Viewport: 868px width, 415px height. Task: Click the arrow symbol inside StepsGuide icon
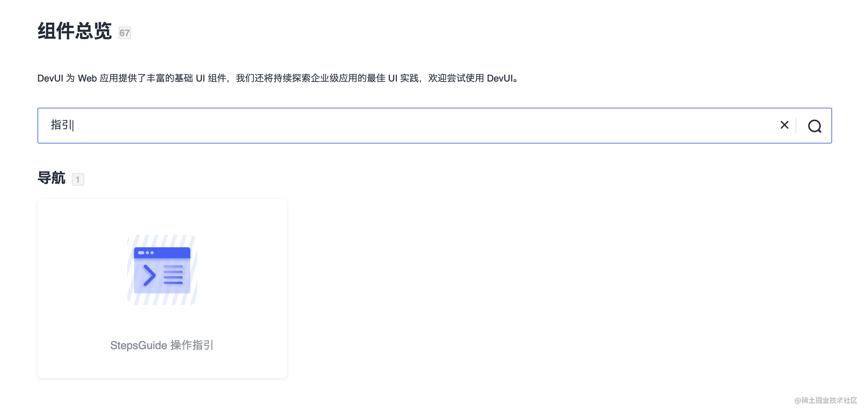149,275
